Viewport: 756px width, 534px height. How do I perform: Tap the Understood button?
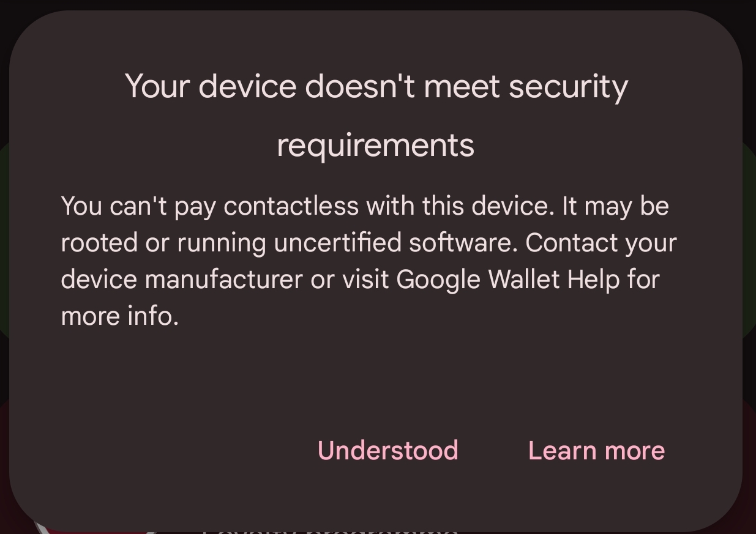(x=387, y=451)
